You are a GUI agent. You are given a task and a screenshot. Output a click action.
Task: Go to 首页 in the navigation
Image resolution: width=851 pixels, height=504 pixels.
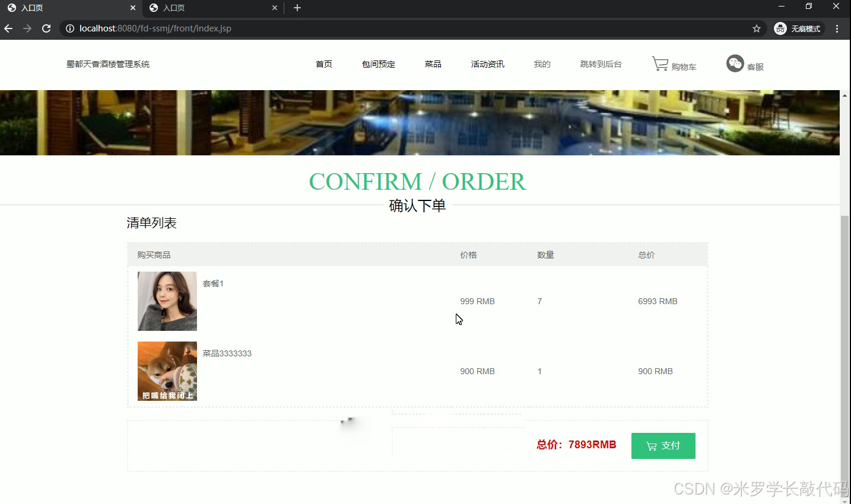tap(324, 64)
